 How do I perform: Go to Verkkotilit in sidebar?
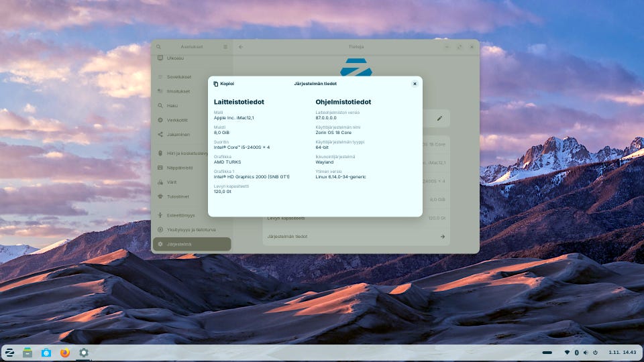[192, 120]
